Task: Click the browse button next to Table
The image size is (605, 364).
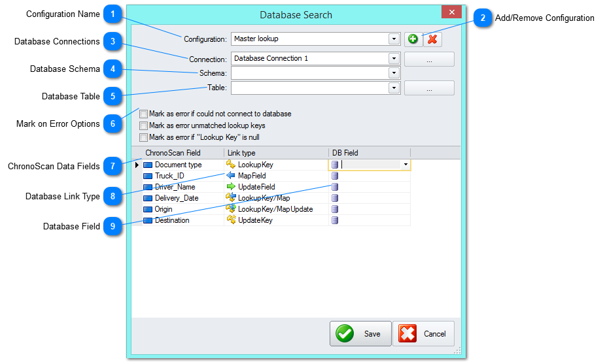Action: [429, 88]
